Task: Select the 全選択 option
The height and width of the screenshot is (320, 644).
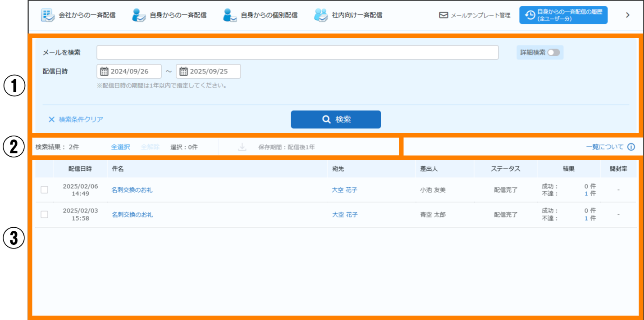Action: [x=120, y=147]
